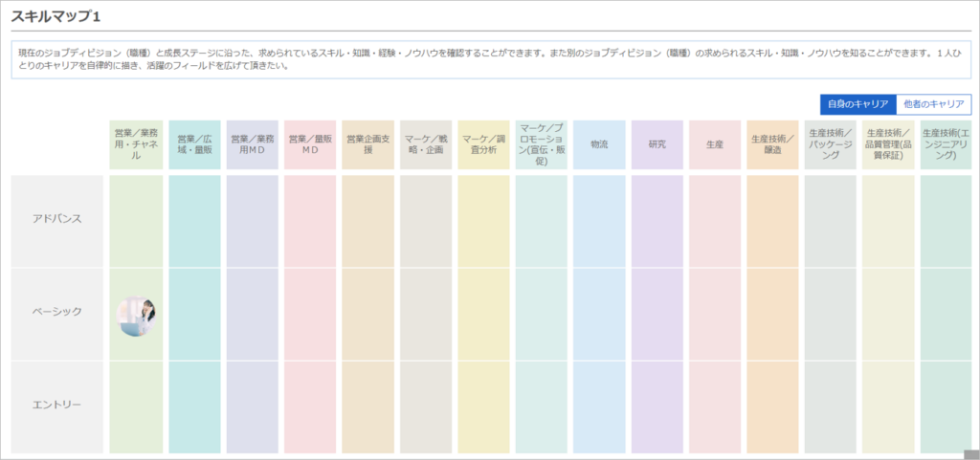Image resolution: width=980 pixels, height=460 pixels.
Task: Select 営業／量販ＭＤ column header
Action: tap(310, 144)
